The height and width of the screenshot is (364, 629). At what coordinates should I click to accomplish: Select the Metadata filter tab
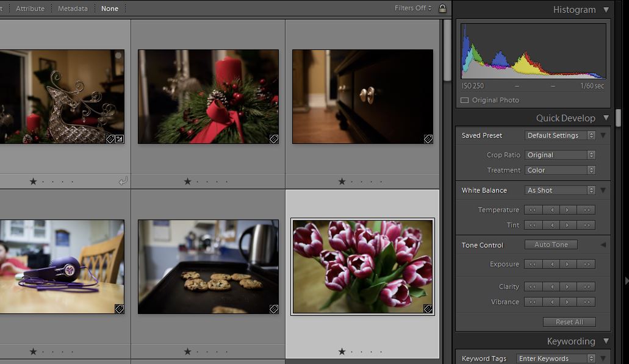coord(73,9)
